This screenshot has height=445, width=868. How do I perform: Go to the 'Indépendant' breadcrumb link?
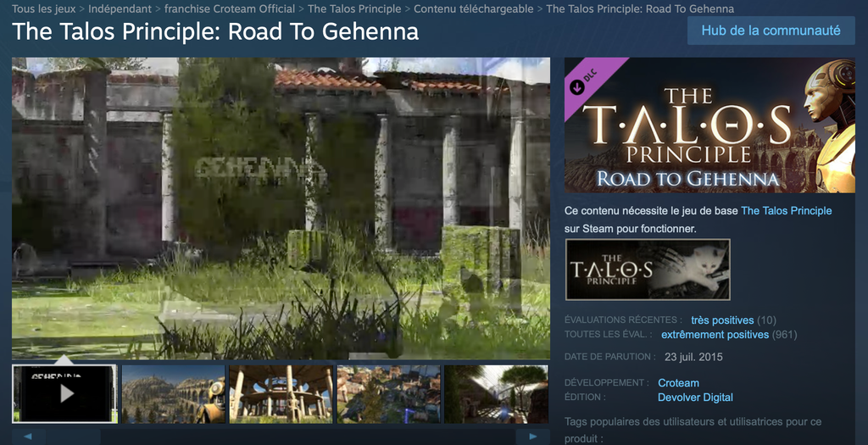tap(120, 8)
